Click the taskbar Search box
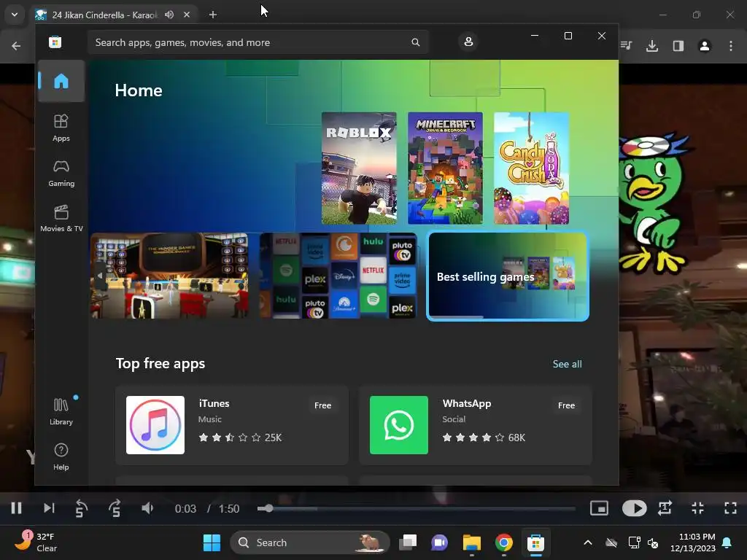This screenshot has width=747, height=560. click(x=309, y=542)
